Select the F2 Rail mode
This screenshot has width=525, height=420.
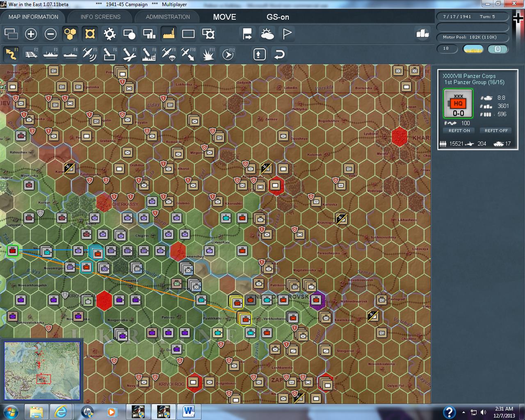pos(31,54)
